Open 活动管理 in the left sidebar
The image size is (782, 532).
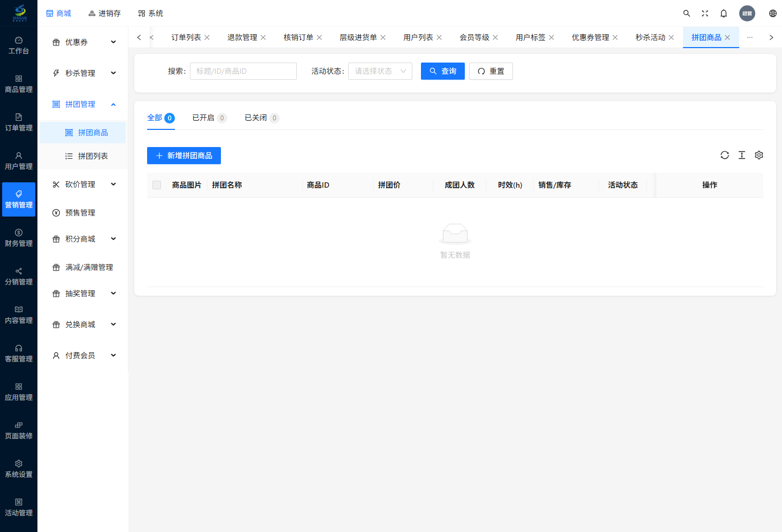click(x=19, y=507)
